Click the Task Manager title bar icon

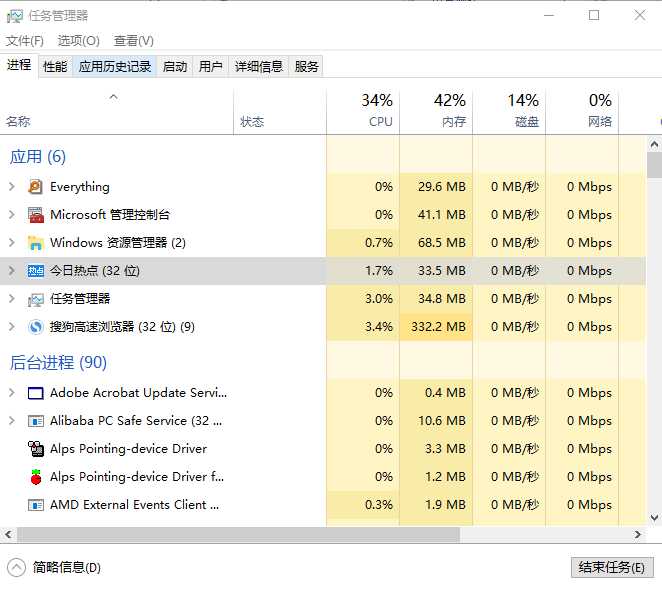pyautogui.click(x=14, y=16)
